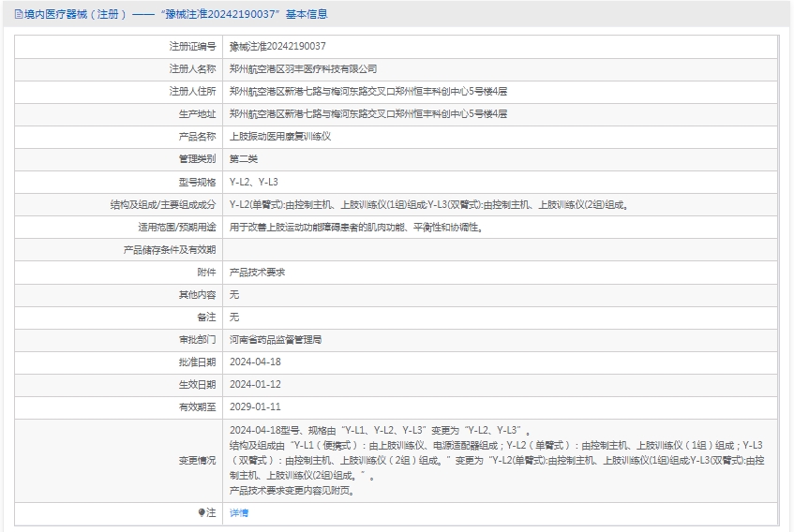Image resolution: width=794 pixels, height=532 pixels.
Task: Click registration number 豫械注准20242190037 value
Action: pos(277,46)
